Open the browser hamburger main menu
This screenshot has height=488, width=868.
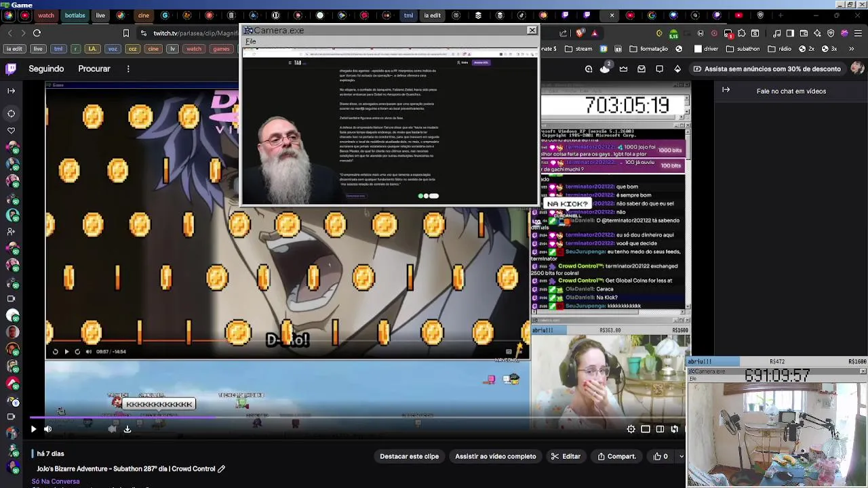coord(859,33)
